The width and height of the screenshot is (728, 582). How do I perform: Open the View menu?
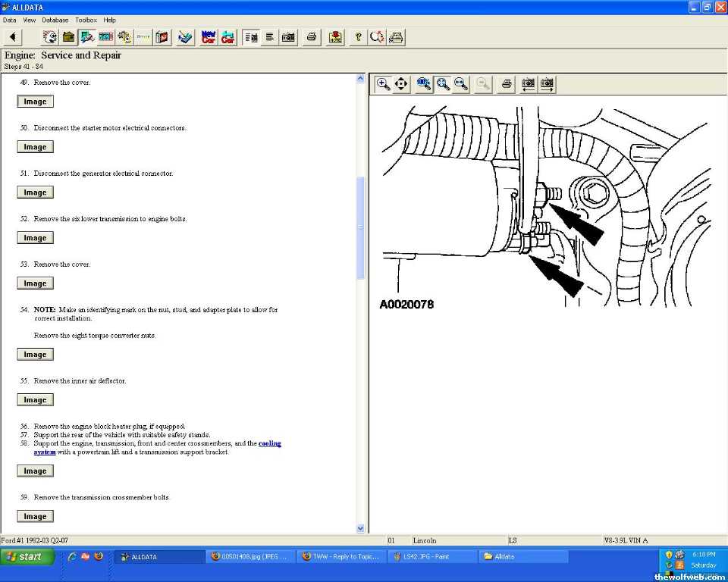tap(30, 20)
